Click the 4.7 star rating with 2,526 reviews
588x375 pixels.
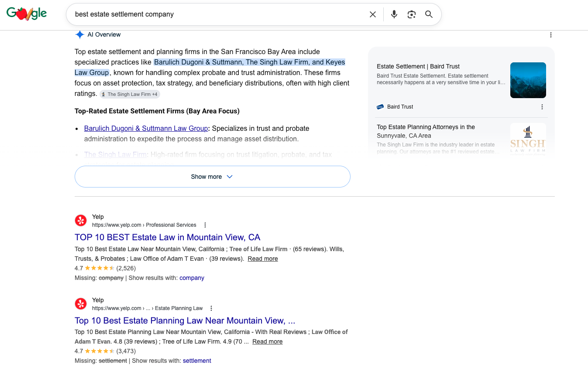point(105,268)
